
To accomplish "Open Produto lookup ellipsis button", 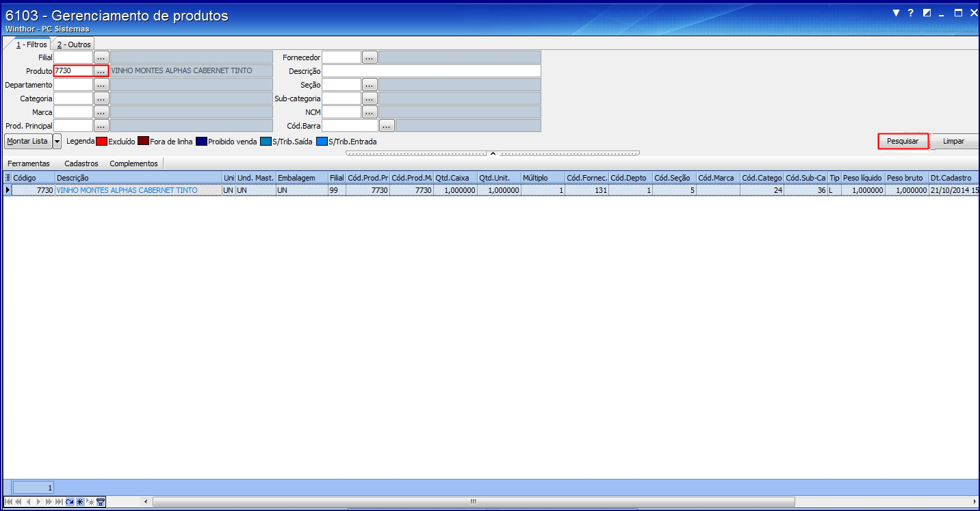I will [101, 71].
